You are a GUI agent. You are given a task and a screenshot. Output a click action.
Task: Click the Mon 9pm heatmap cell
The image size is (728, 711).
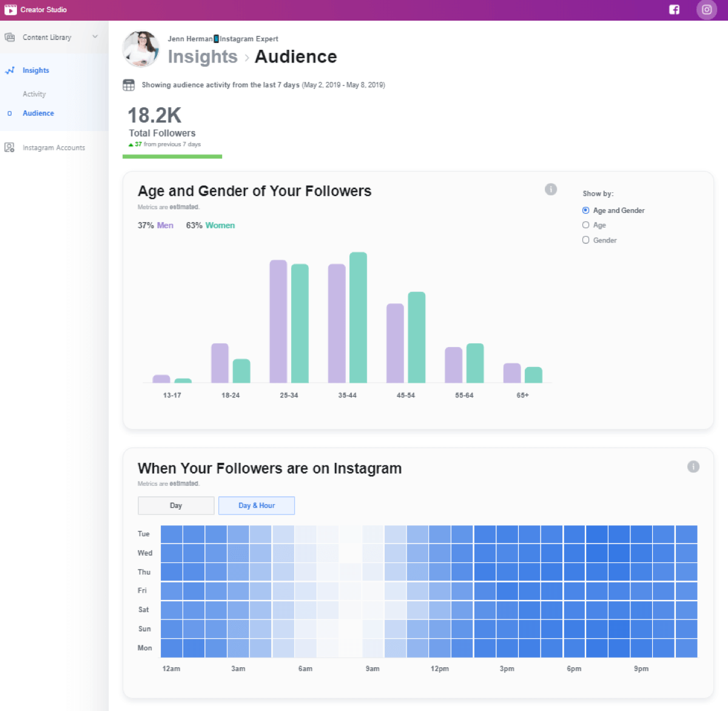point(641,648)
